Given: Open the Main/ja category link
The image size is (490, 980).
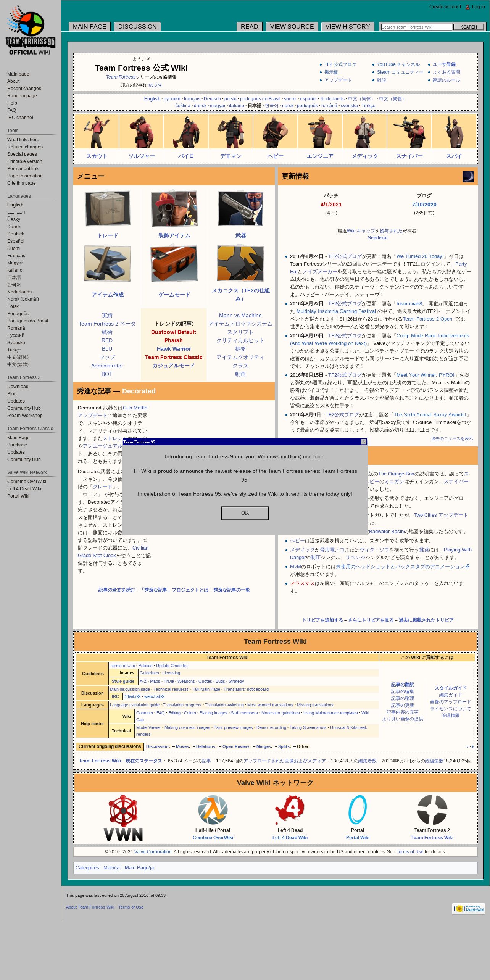Looking at the screenshot, I should tap(111, 867).
